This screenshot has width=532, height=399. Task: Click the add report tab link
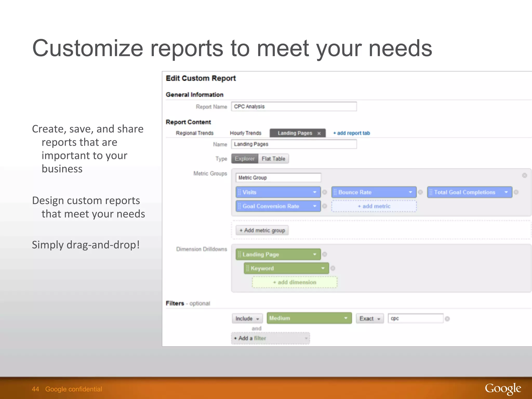pos(351,133)
